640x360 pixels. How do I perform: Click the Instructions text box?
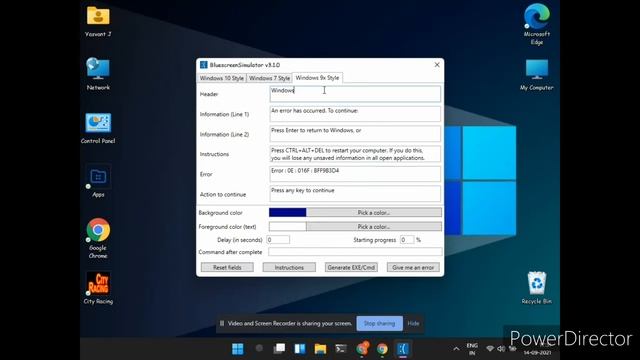coord(355,154)
